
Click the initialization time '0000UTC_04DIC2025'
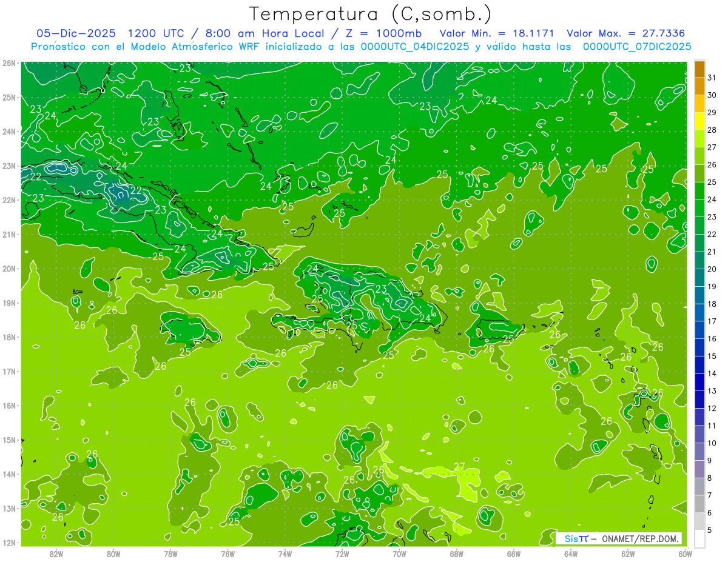pos(415,47)
